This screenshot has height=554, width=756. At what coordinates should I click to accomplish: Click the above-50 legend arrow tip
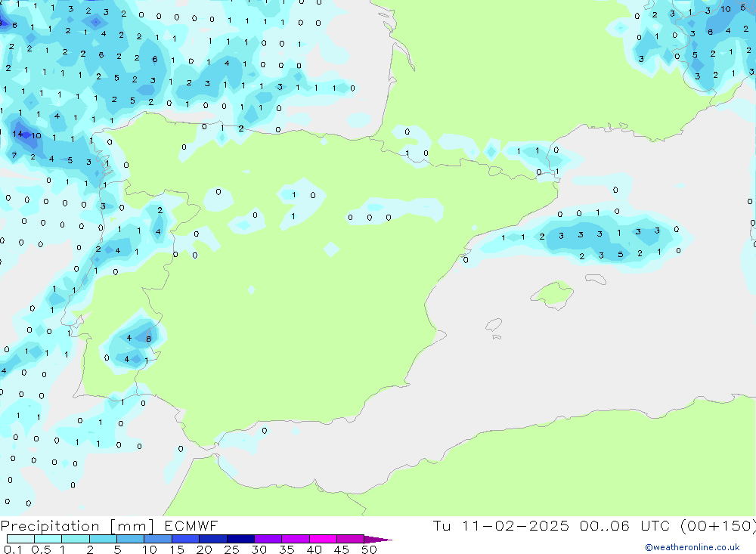point(379,540)
